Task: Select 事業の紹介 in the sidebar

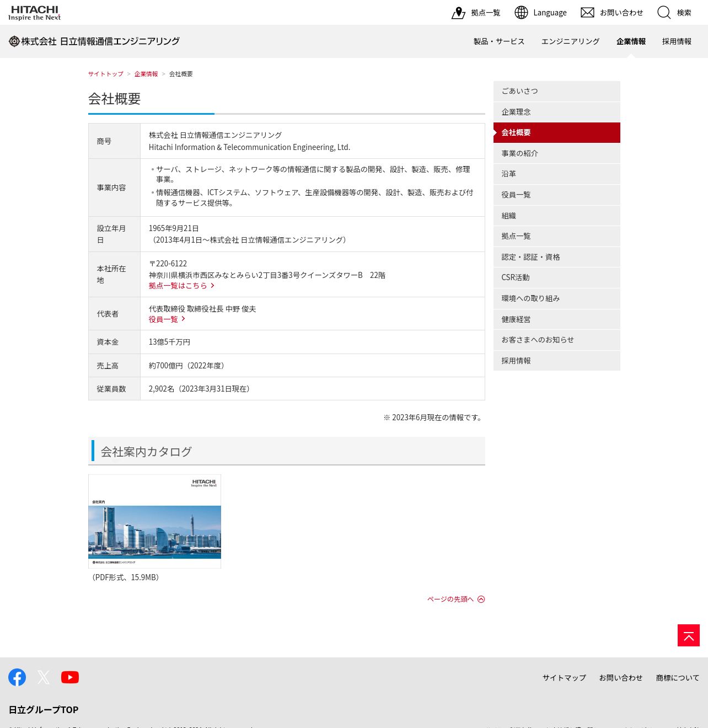Action: pyautogui.click(x=557, y=153)
